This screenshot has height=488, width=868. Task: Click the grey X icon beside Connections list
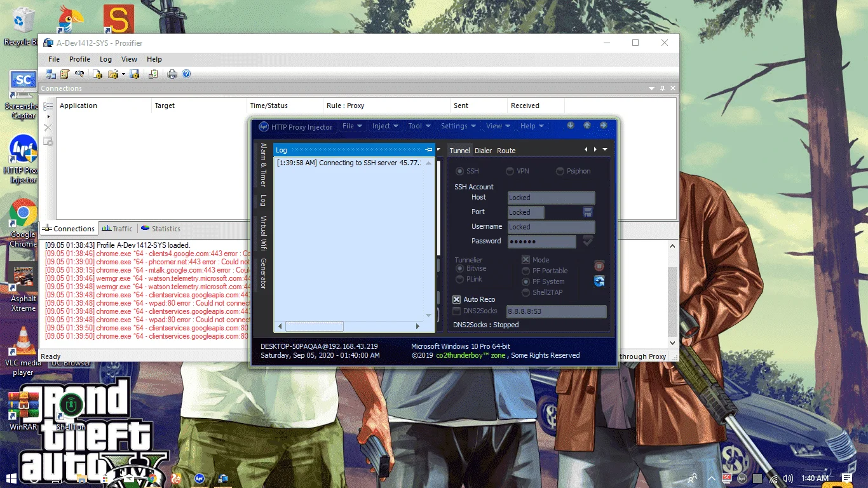pos(48,128)
